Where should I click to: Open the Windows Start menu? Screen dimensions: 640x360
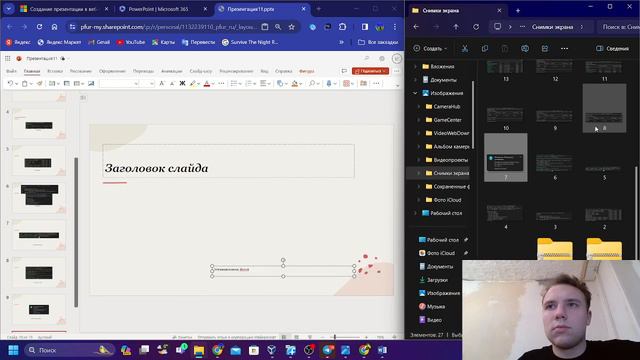pos(13,350)
